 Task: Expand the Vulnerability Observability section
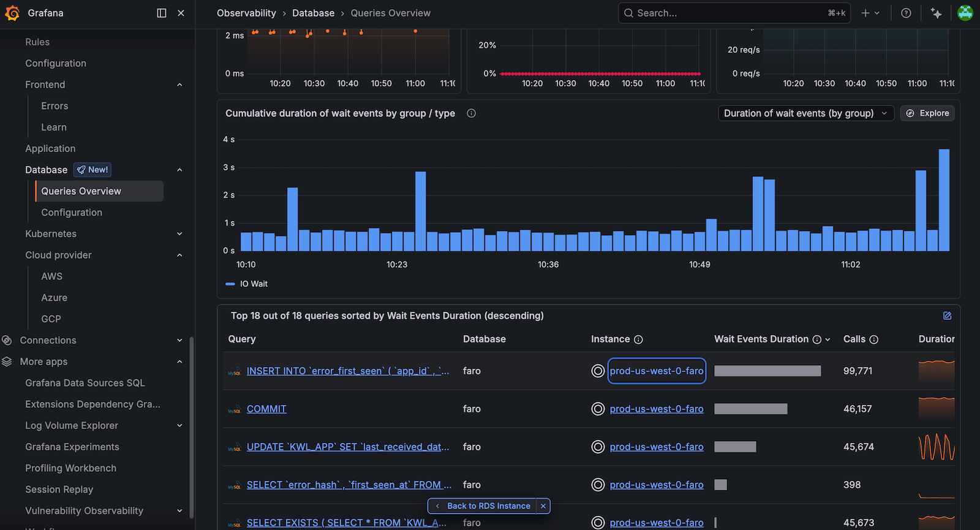[x=179, y=510]
